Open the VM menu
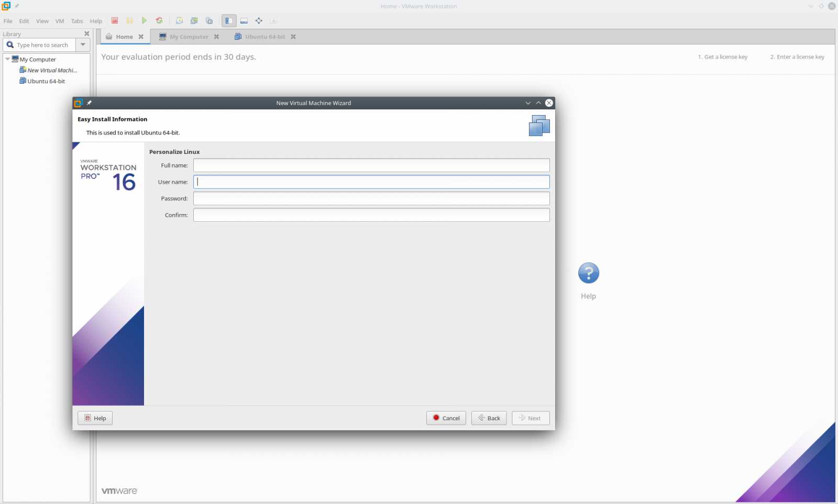Image resolution: width=838 pixels, height=504 pixels. pyautogui.click(x=60, y=21)
